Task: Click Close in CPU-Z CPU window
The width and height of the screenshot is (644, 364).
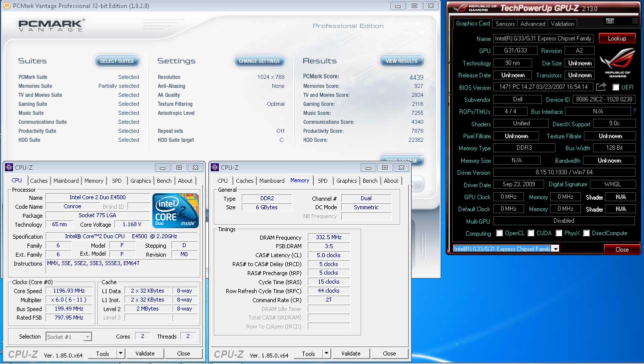Action: (184, 354)
